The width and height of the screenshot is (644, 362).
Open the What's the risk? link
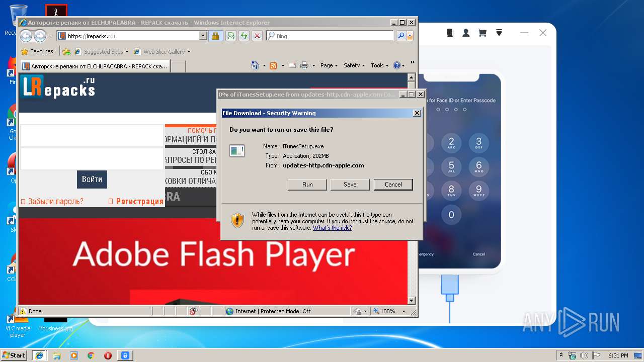[x=332, y=228]
